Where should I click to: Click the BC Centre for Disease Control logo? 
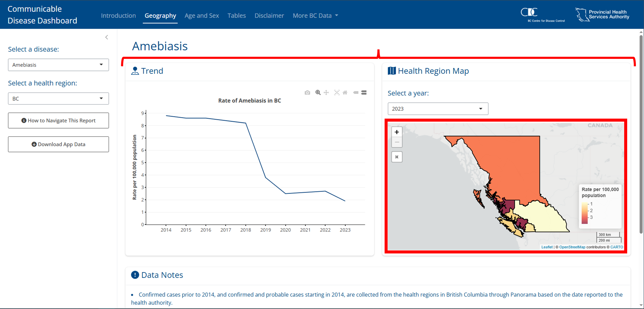coord(543,15)
